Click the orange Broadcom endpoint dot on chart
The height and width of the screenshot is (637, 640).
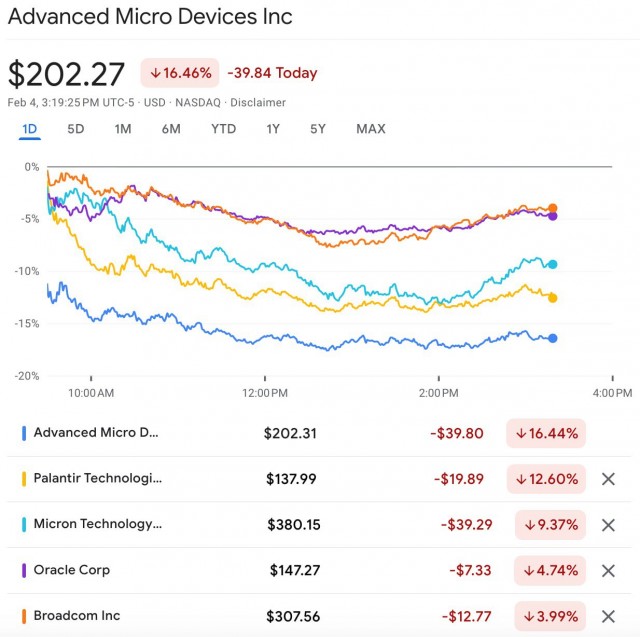tap(553, 208)
